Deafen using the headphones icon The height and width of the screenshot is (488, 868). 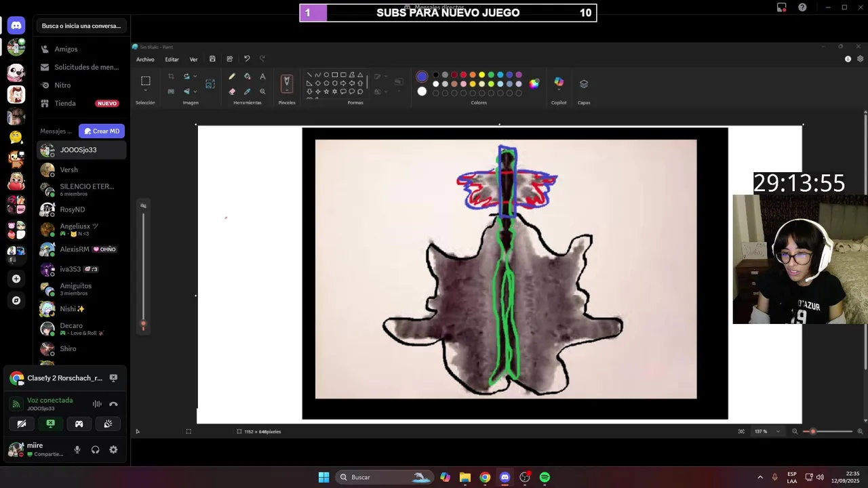[96, 449]
